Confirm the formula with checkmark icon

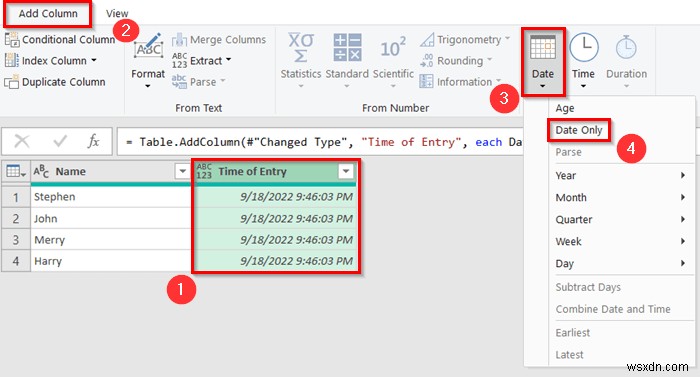[x=60, y=142]
